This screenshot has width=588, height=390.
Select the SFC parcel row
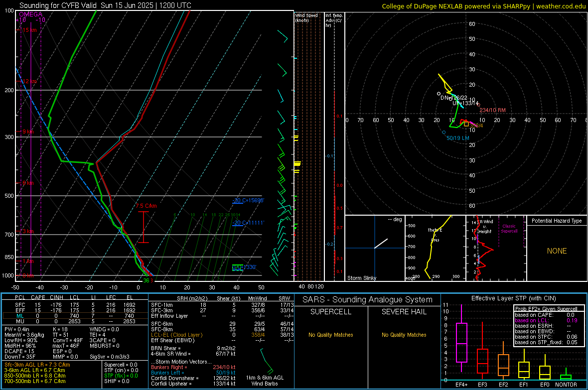(75, 305)
